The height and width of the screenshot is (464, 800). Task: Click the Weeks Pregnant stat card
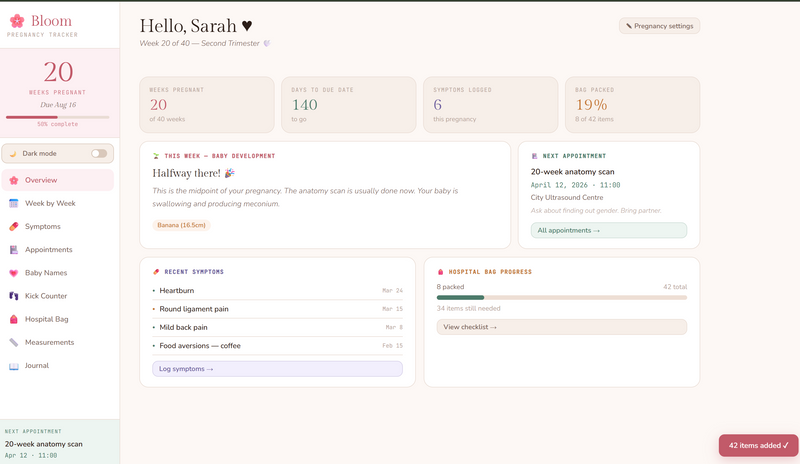(x=207, y=105)
